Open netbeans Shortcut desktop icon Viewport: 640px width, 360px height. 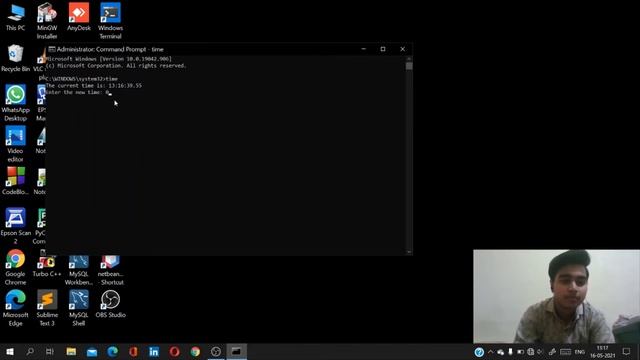tap(110, 271)
